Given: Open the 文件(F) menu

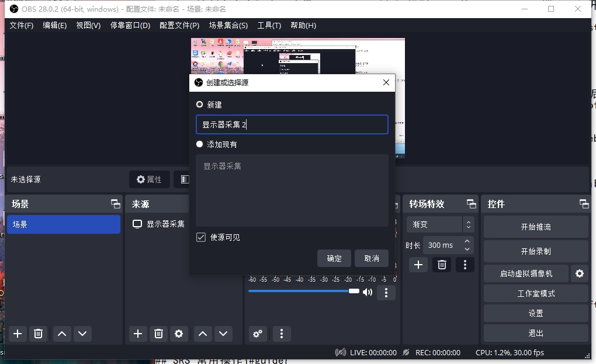Looking at the screenshot, I should coord(22,26).
